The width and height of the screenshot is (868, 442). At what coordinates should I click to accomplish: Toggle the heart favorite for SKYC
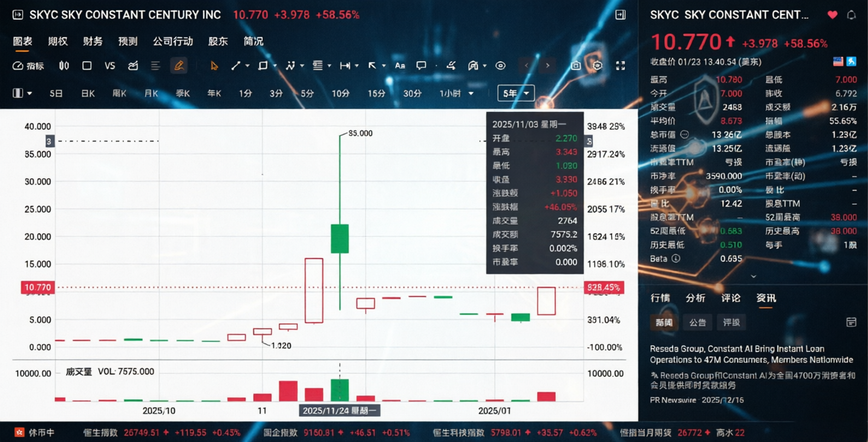(x=832, y=15)
